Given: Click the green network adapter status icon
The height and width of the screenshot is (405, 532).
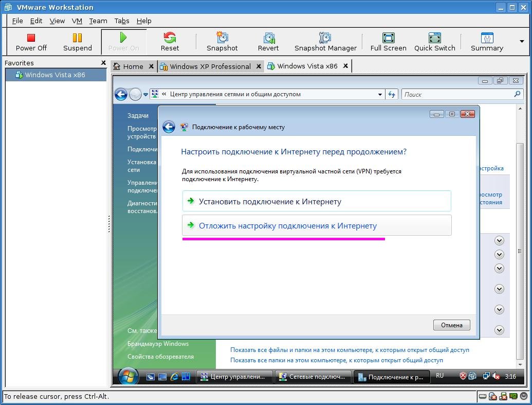Looking at the screenshot, I should coord(513,396).
